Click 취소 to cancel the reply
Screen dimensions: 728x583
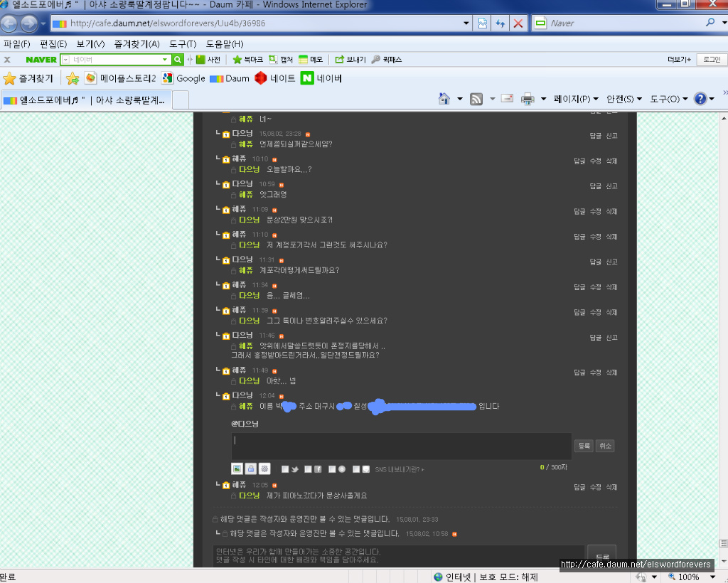tap(606, 446)
